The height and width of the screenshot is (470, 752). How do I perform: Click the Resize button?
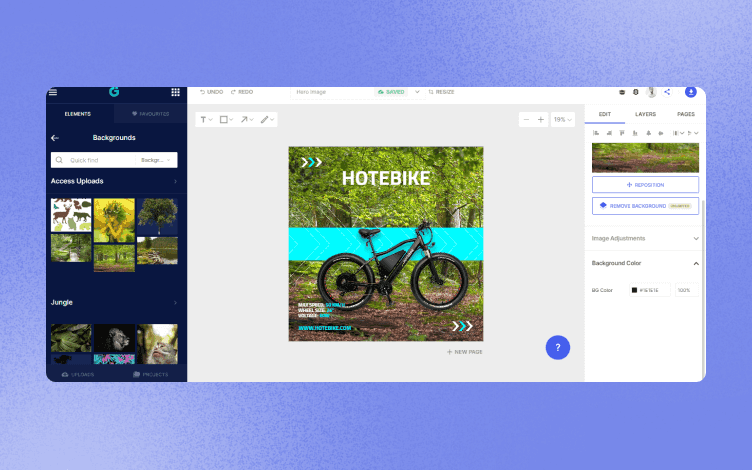tap(441, 92)
